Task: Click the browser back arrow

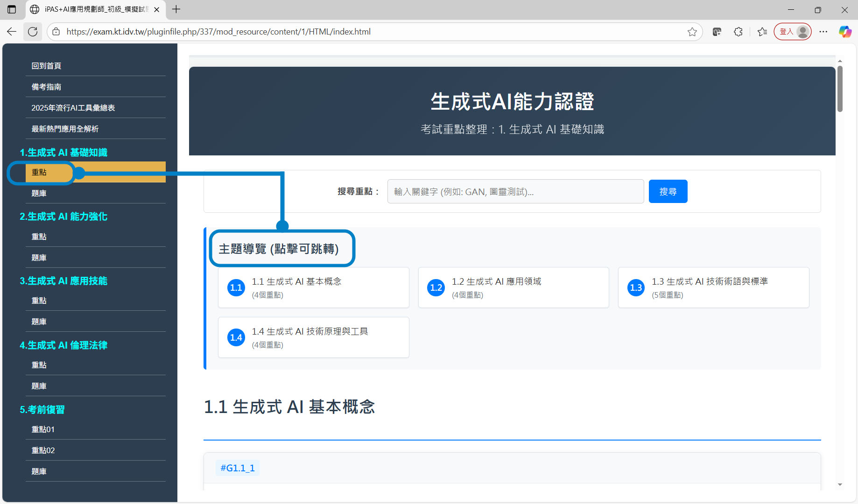Action: pyautogui.click(x=12, y=32)
